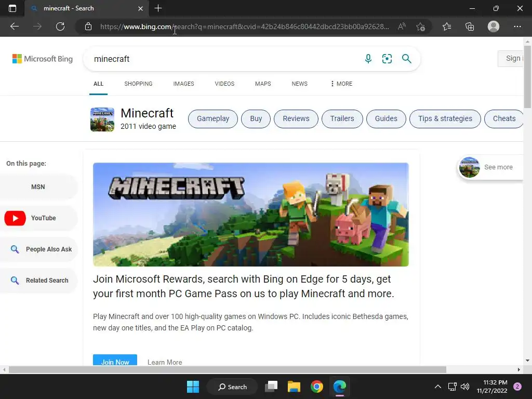Image resolution: width=532 pixels, height=399 pixels.
Task: Click the Microsoft Bing logo
Action: click(x=43, y=59)
